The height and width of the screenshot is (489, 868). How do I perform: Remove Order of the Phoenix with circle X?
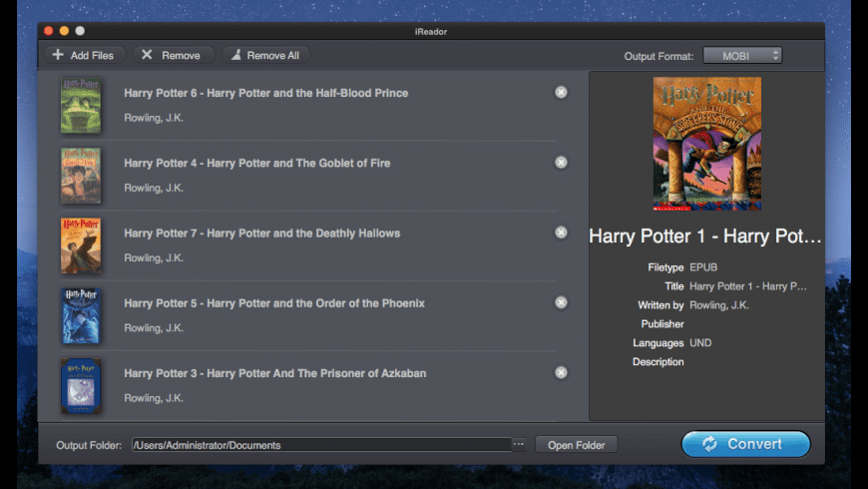(561, 302)
